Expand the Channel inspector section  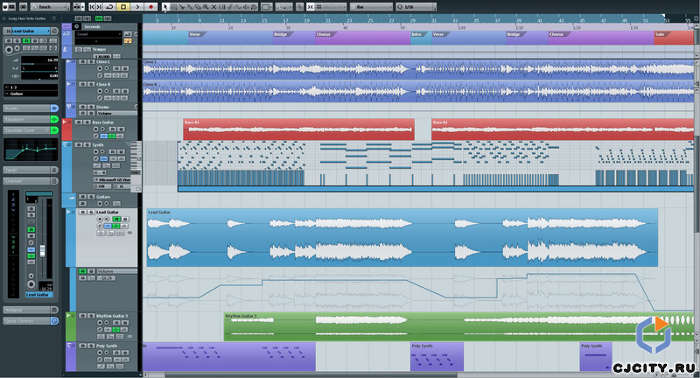pos(27,181)
